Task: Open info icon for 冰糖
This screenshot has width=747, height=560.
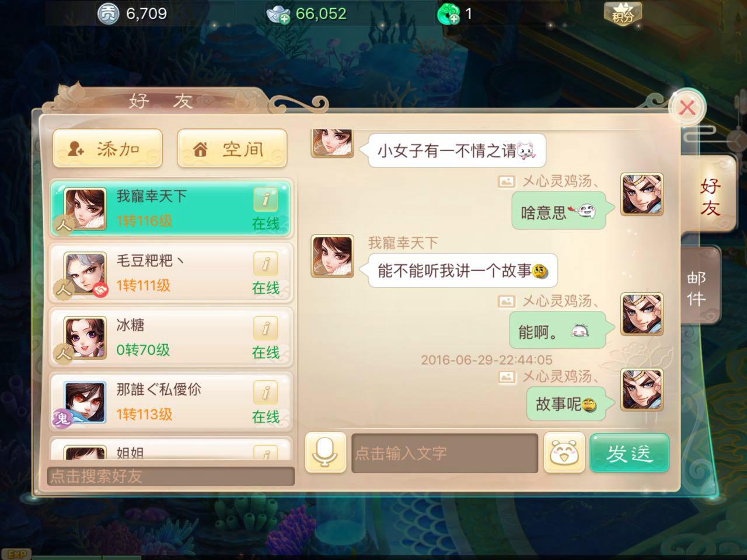Action: (266, 328)
